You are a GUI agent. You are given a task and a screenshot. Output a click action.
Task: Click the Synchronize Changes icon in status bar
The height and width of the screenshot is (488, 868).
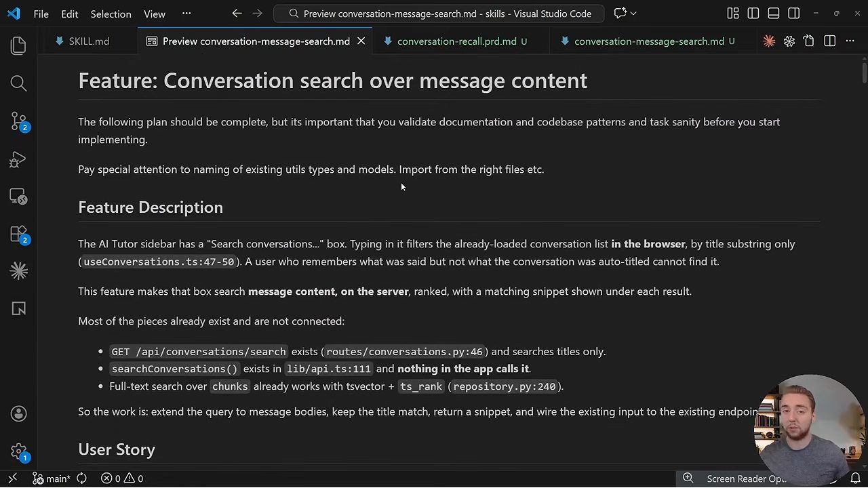pos(81,479)
